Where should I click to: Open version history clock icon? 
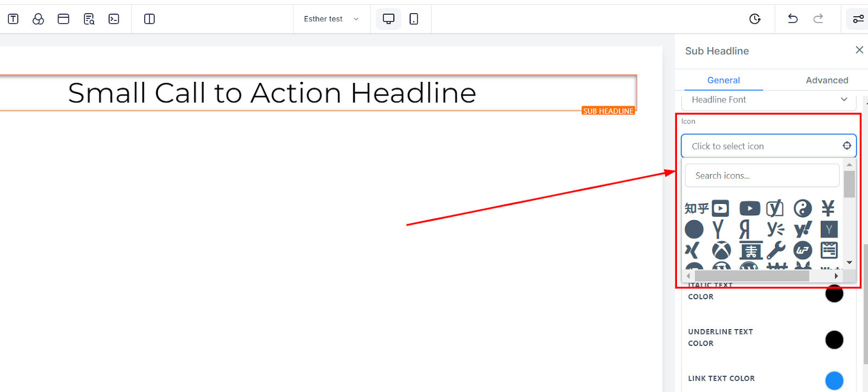click(x=755, y=19)
